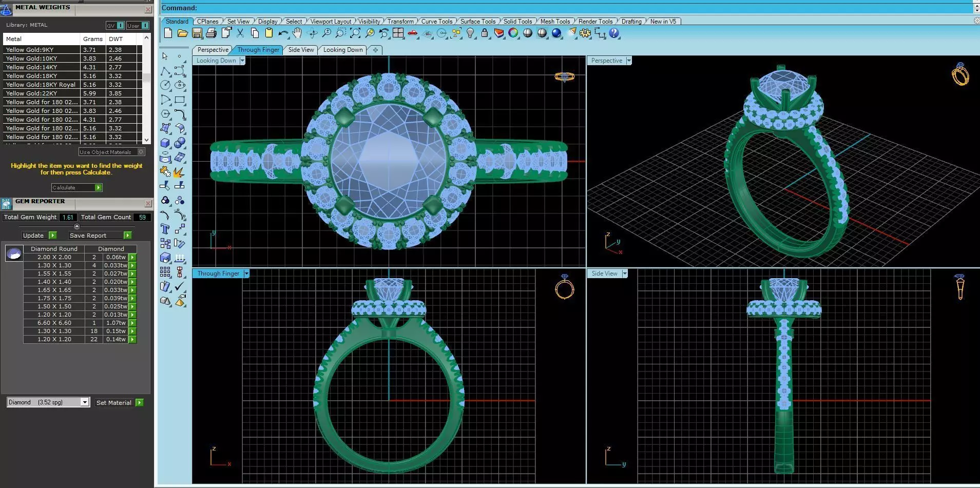Select the solid box tool

165,143
